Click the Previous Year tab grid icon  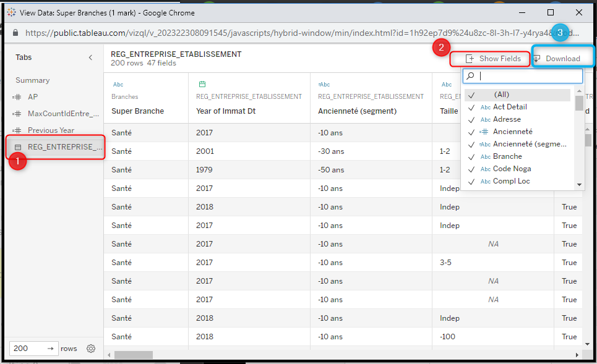(17, 130)
